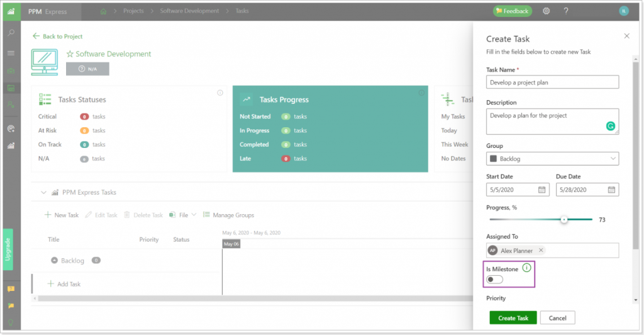Show info for Tasks Progress card

click(x=421, y=93)
